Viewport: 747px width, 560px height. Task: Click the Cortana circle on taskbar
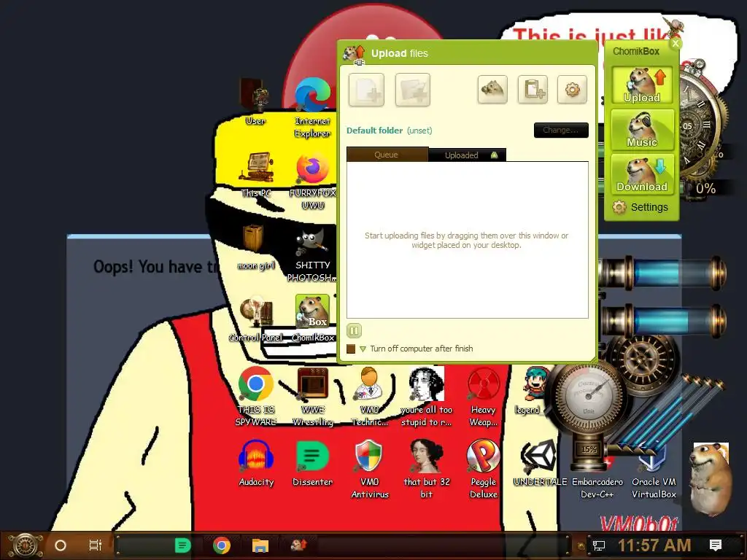[x=61, y=545]
